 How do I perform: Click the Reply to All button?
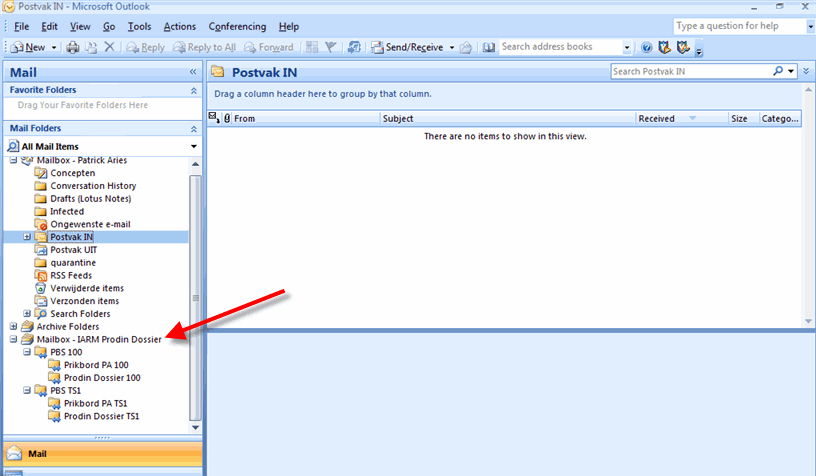[205, 47]
